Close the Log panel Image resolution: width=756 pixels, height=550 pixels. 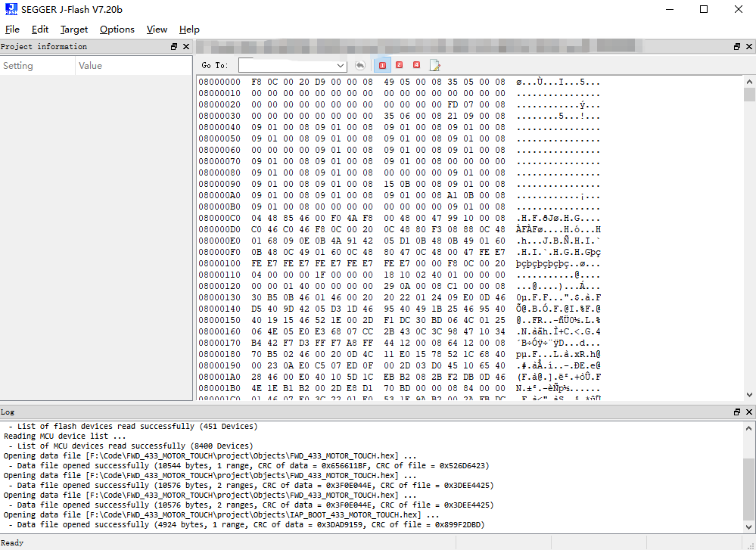pos(748,412)
